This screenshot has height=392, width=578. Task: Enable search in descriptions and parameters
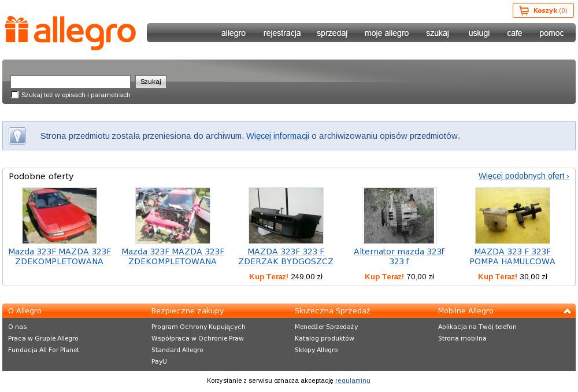click(x=15, y=95)
